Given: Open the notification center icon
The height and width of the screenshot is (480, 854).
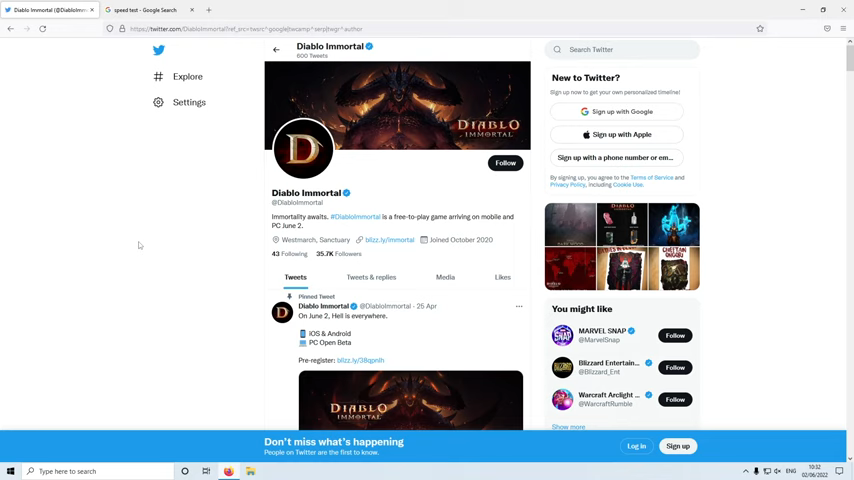Looking at the screenshot, I should coord(839,471).
